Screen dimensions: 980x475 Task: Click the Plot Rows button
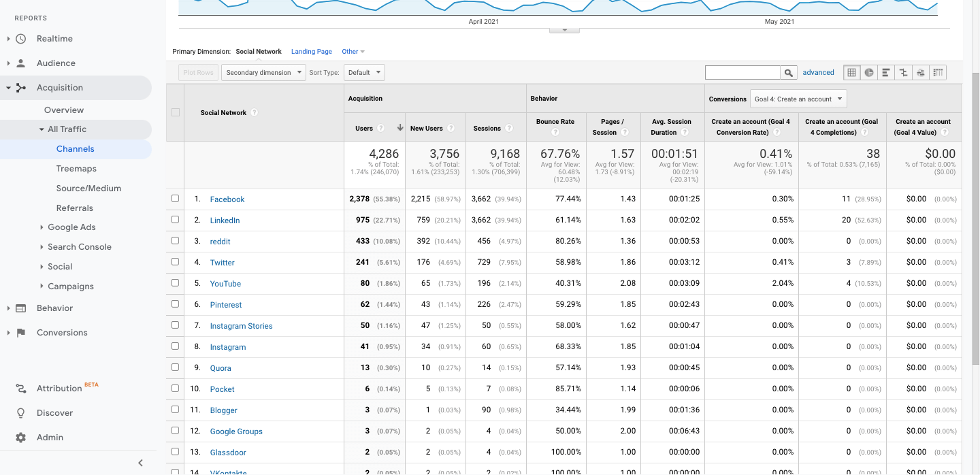pyautogui.click(x=198, y=73)
